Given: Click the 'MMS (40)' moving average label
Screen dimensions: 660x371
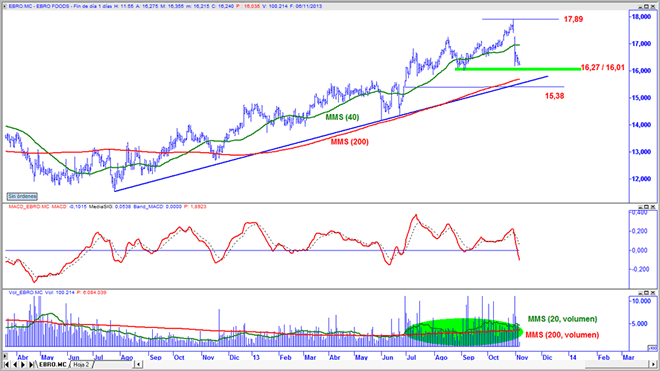Looking at the screenshot, I should (x=342, y=117).
